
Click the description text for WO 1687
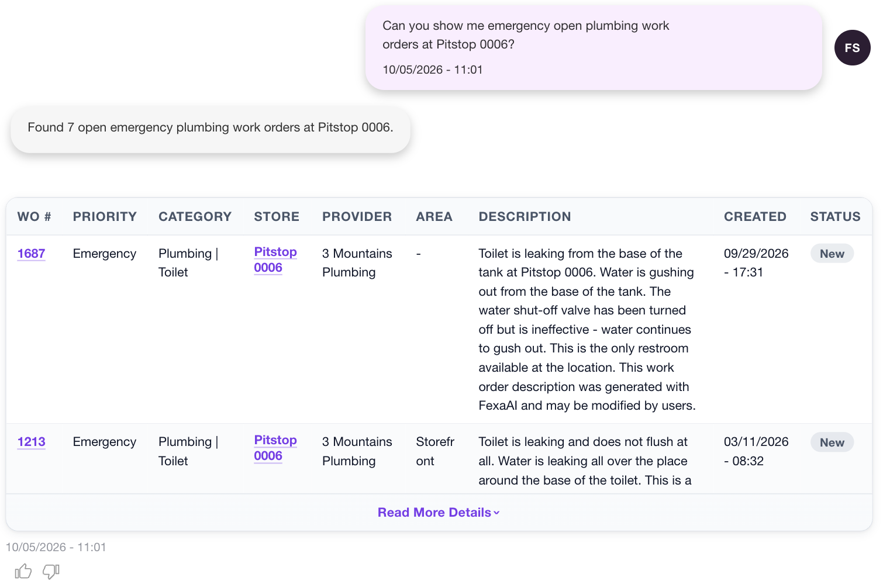(587, 330)
